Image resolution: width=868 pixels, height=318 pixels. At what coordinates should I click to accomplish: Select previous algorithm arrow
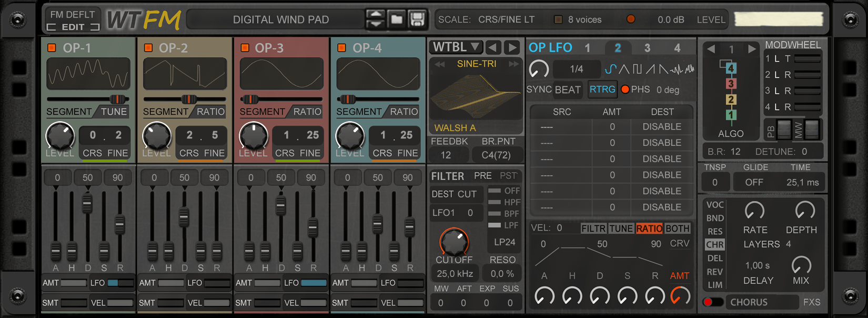[x=711, y=49]
